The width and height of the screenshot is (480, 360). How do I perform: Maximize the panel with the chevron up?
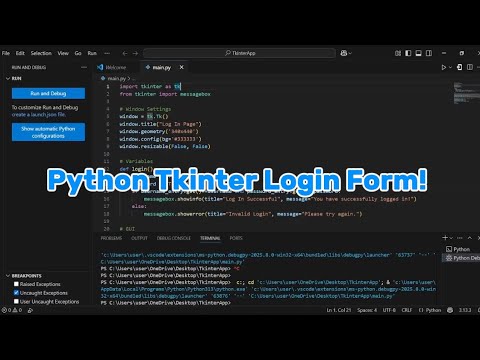[x=470, y=238]
